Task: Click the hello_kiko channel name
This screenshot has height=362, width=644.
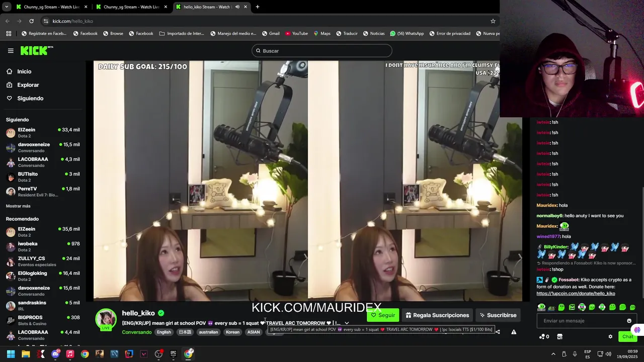Action: [x=138, y=313]
